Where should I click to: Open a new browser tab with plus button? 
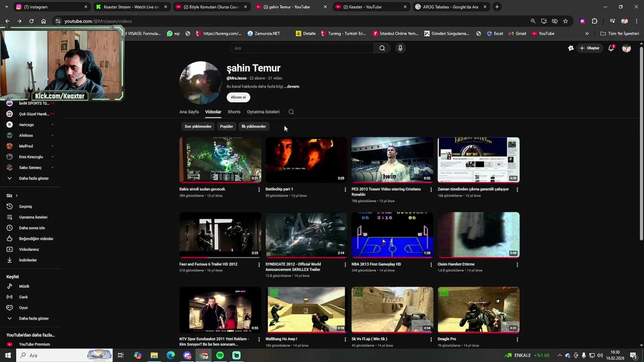(x=497, y=7)
